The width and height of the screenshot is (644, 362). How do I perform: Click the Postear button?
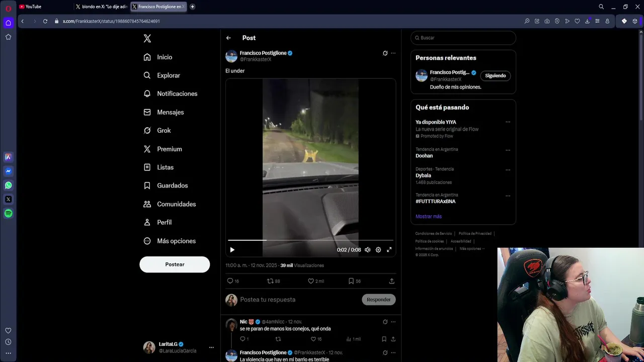pyautogui.click(x=175, y=264)
